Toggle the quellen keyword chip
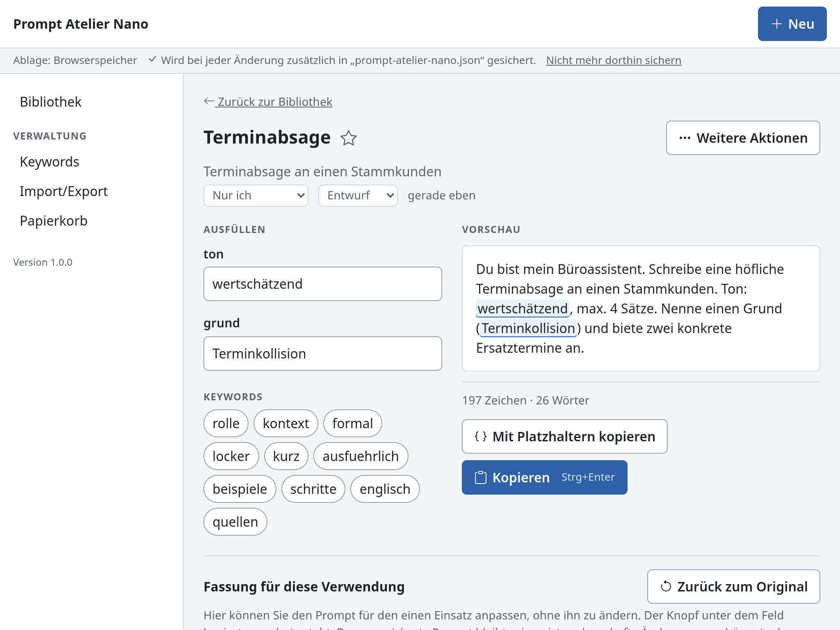The image size is (840, 630). coord(235,522)
